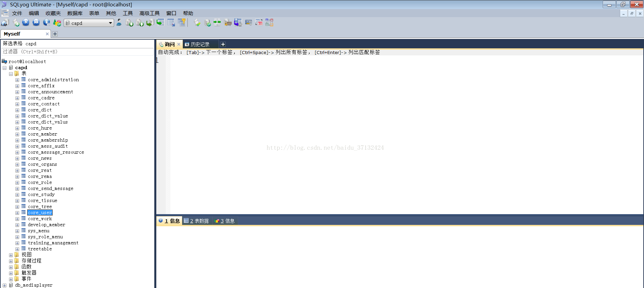Image resolution: width=644 pixels, height=288 pixels.
Task: Click the filter input field
Action: pyautogui.click(x=77, y=52)
